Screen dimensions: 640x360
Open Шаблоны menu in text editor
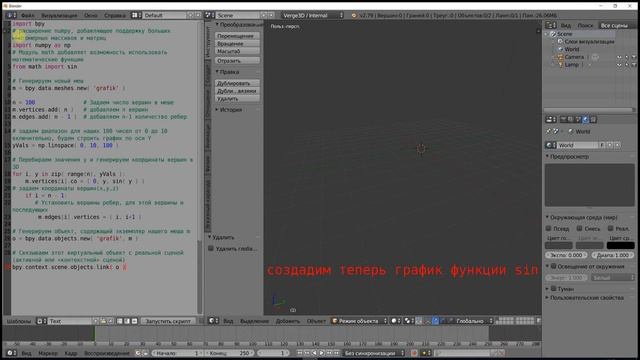point(18,321)
